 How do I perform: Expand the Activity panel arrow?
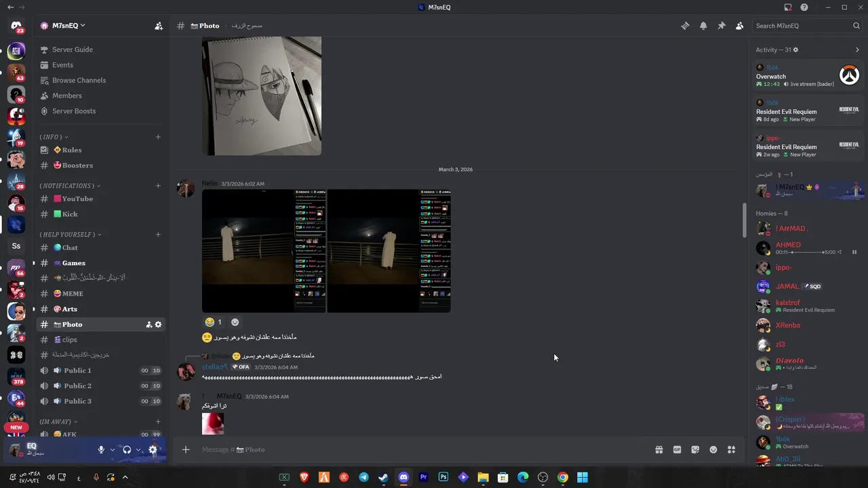click(857, 49)
